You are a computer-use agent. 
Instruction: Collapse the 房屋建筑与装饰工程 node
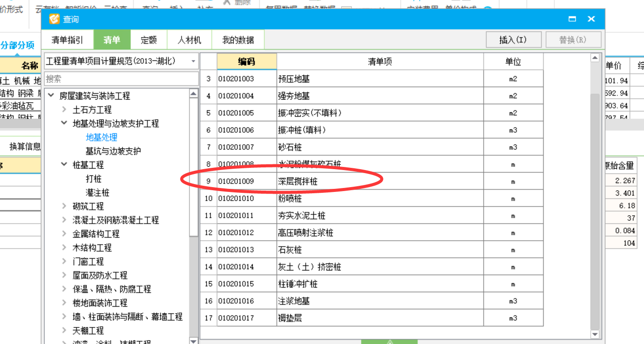(x=51, y=96)
